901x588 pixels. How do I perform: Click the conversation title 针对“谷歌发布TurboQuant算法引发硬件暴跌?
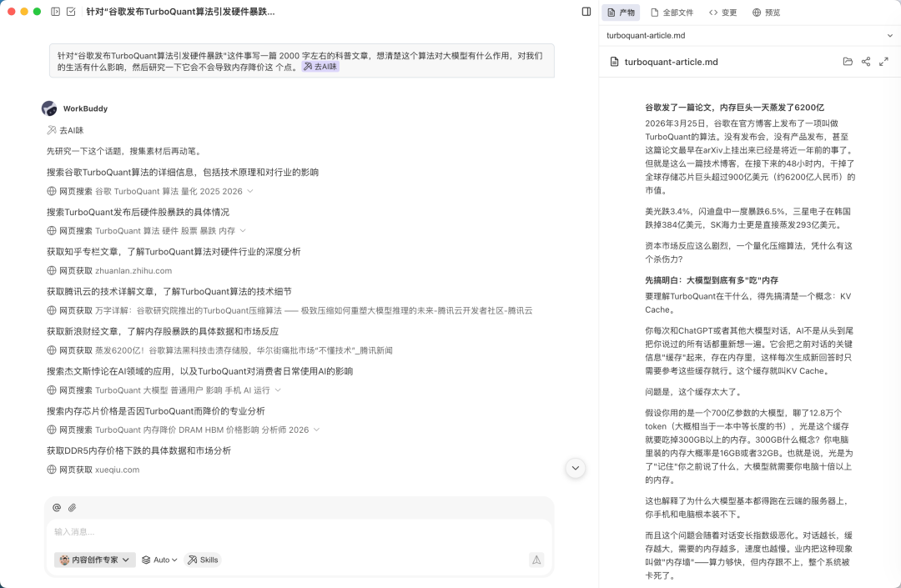tap(180, 12)
